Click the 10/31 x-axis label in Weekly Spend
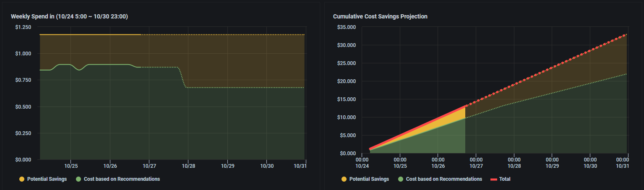Viewport: 644px width, 190px height. pos(300,166)
